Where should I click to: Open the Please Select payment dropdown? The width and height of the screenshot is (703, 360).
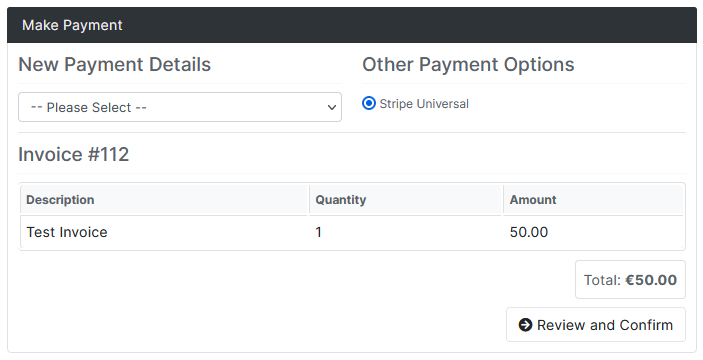180,107
